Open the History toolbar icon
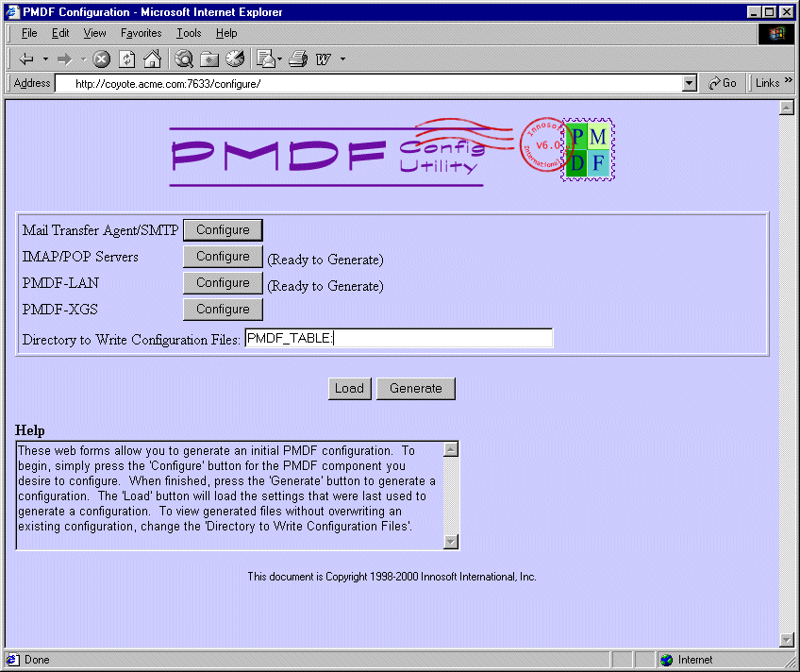The height and width of the screenshot is (672, 800). coord(234,59)
